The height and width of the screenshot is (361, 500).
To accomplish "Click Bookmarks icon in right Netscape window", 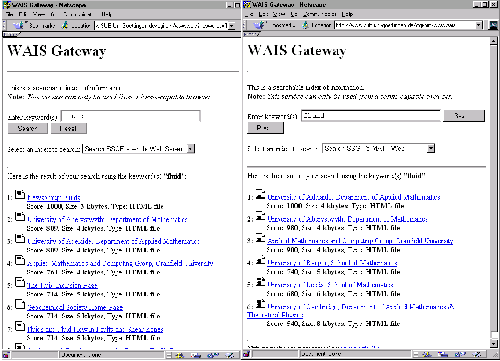I will pos(260,25).
